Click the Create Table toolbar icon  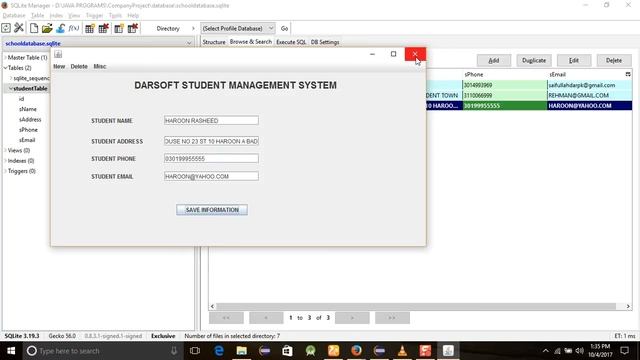pyautogui.click(x=90, y=28)
